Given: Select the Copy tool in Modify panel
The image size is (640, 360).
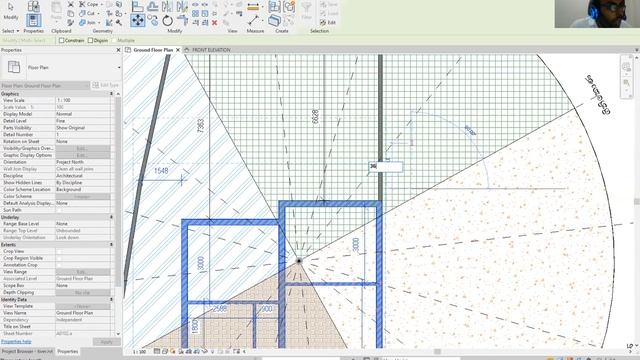Looking at the screenshot, I should pyautogui.click(x=153, y=20).
